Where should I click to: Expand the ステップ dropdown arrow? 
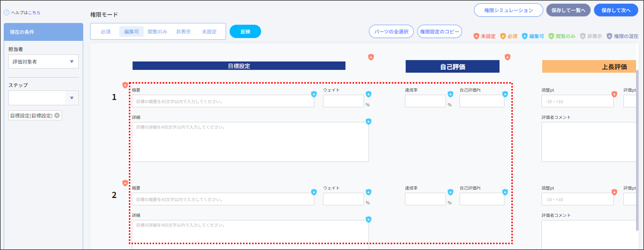pyautogui.click(x=72, y=98)
